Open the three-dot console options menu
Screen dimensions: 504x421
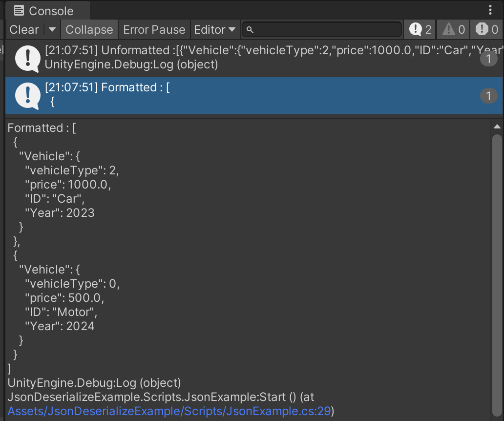click(x=491, y=10)
